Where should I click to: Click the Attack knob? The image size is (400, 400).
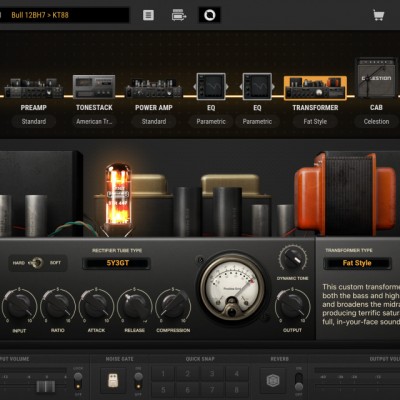point(96,306)
